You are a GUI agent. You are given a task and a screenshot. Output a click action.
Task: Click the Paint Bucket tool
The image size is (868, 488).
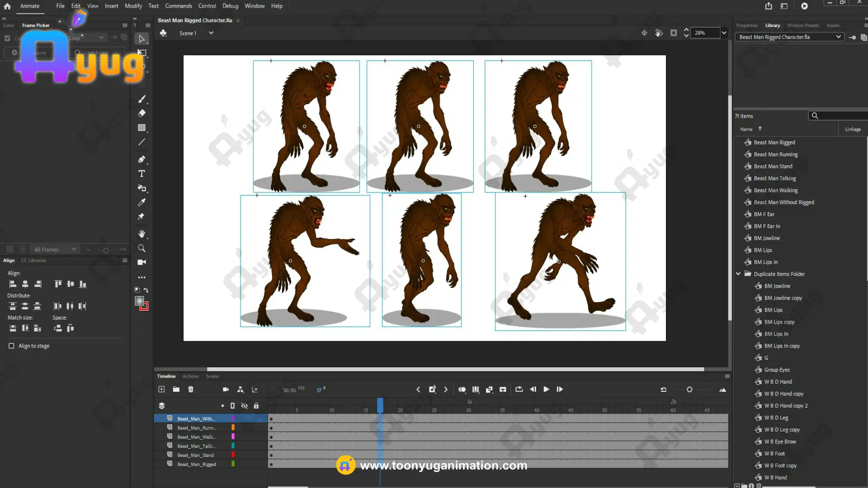tap(142, 188)
